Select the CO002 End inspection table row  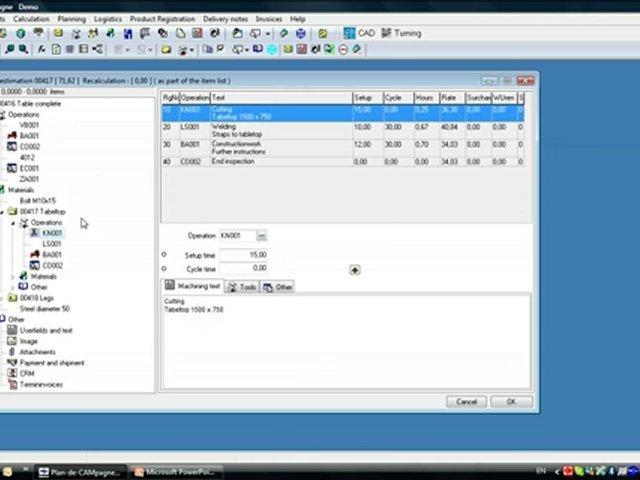pyautogui.click(x=342, y=162)
